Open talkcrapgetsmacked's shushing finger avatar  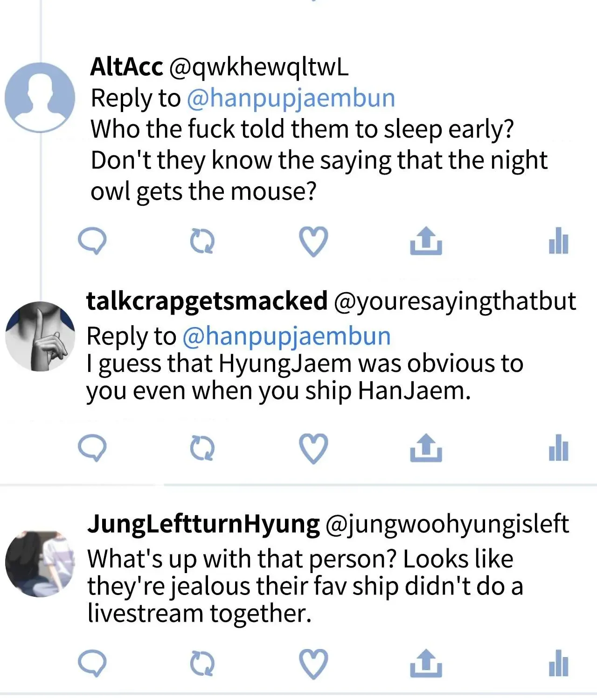pyautogui.click(x=40, y=336)
